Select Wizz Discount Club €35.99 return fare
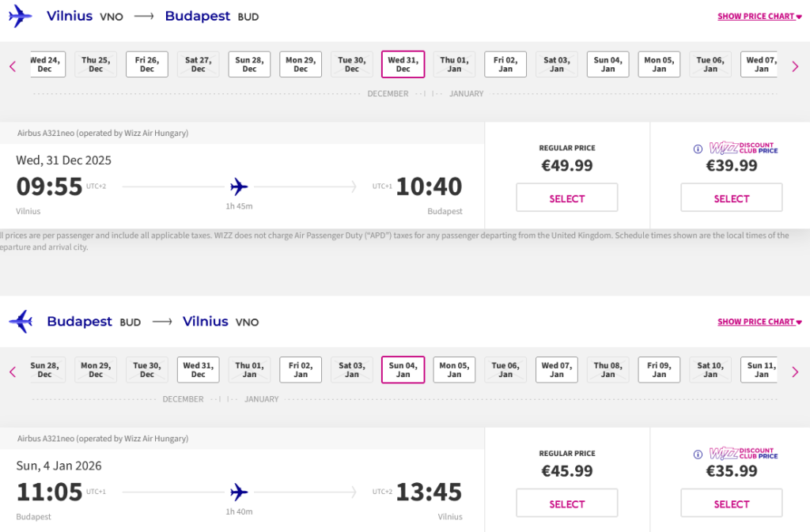Viewport: 810px width, 532px height. (731, 504)
